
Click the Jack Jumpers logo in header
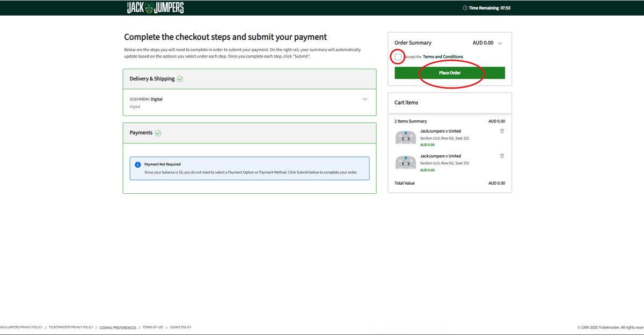pyautogui.click(x=155, y=8)
